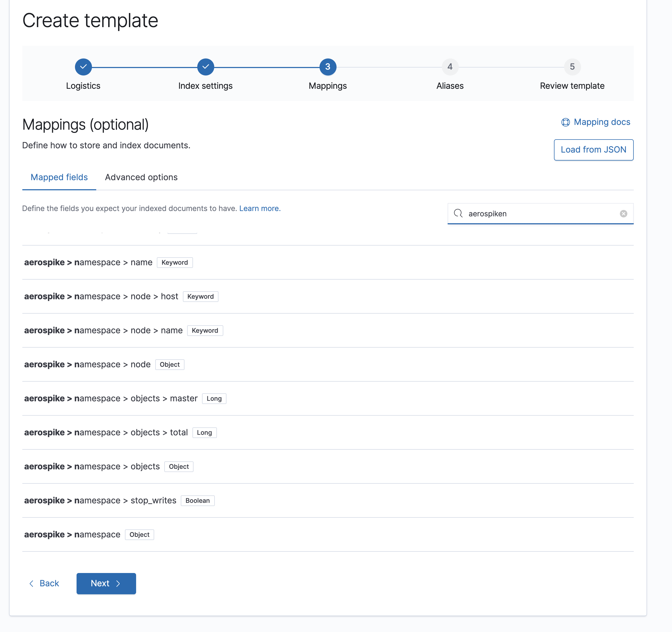Select the Mapped fields tab
The image size is (672, 632).
point(59,177)
